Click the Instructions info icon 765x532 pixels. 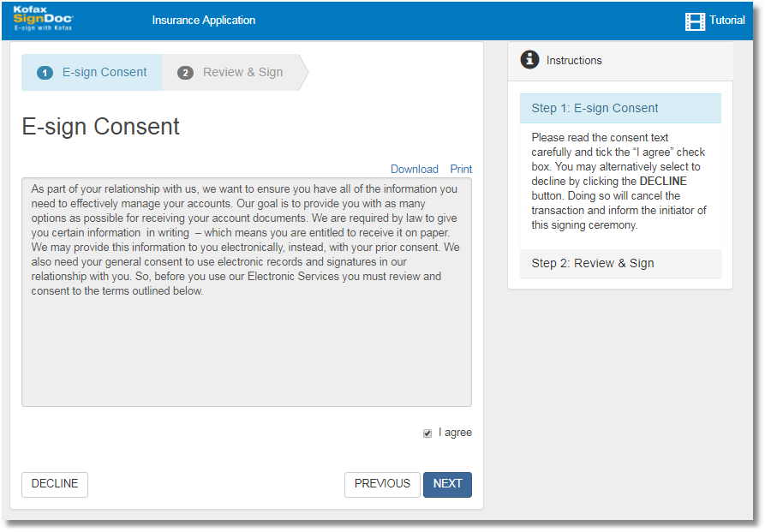(x=530, y=60)
